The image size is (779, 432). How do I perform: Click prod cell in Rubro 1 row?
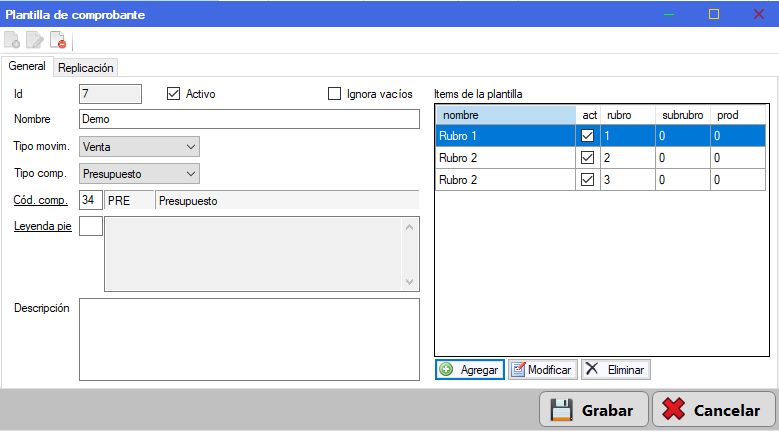click(x=738, y=136)
